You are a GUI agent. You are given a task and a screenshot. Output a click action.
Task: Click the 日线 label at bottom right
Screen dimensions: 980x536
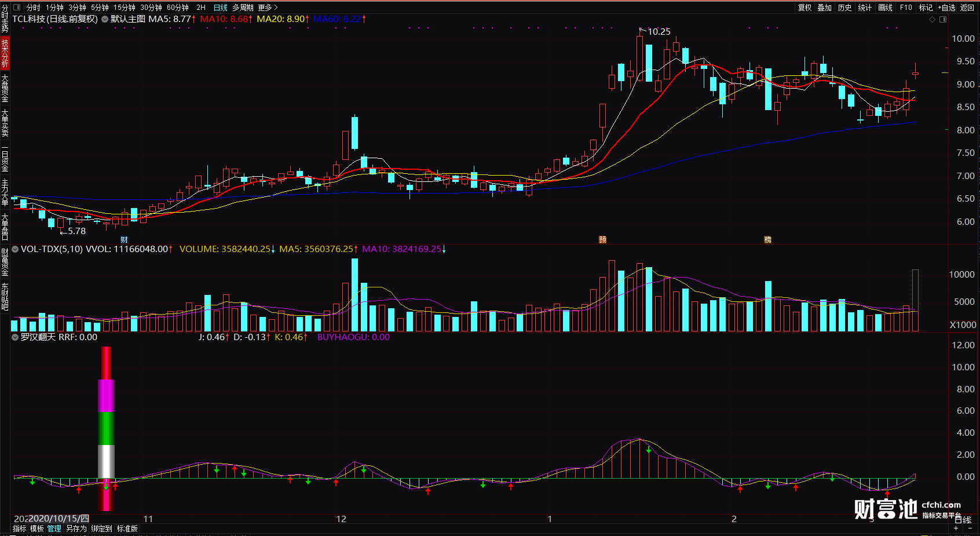963,520
